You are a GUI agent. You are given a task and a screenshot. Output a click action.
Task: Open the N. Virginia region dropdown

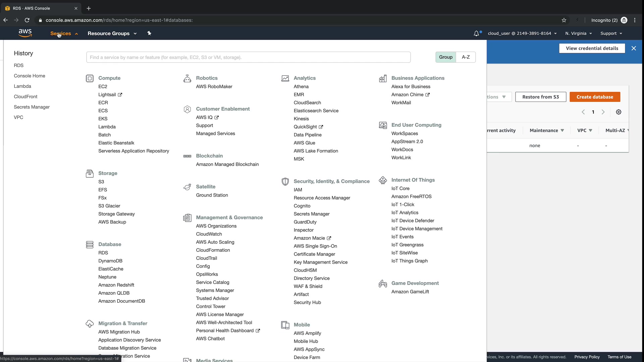[x=578, y=34]
